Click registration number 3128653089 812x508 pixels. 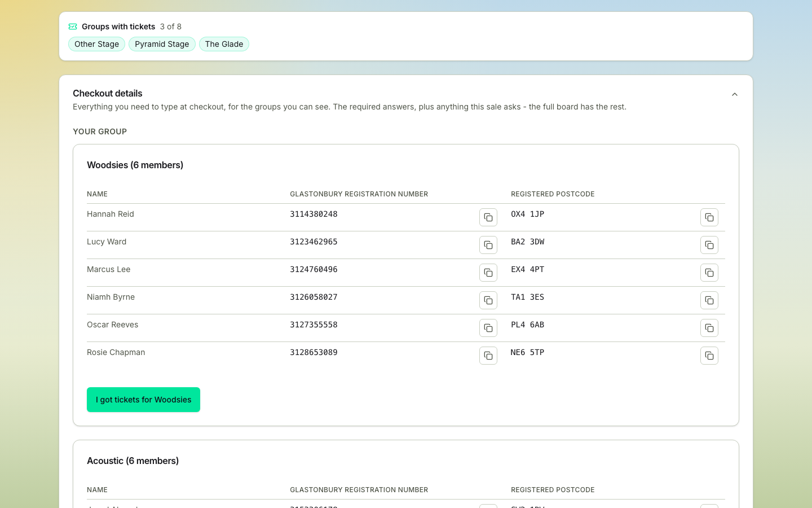(x=314, y=352)
